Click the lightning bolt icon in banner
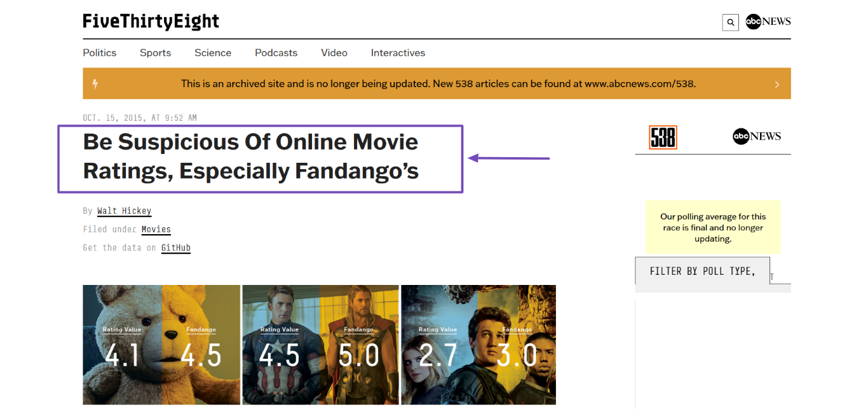 tap(95, 84)
